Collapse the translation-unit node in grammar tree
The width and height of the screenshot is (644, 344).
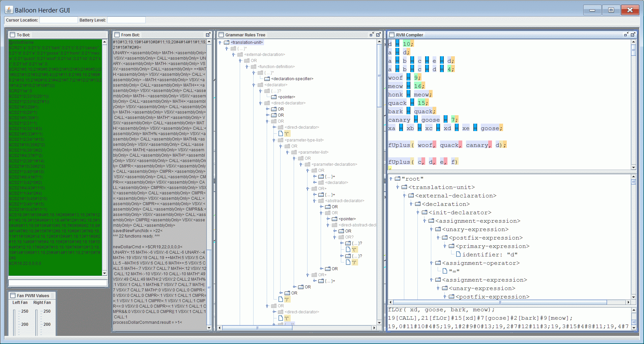[220, 42]
